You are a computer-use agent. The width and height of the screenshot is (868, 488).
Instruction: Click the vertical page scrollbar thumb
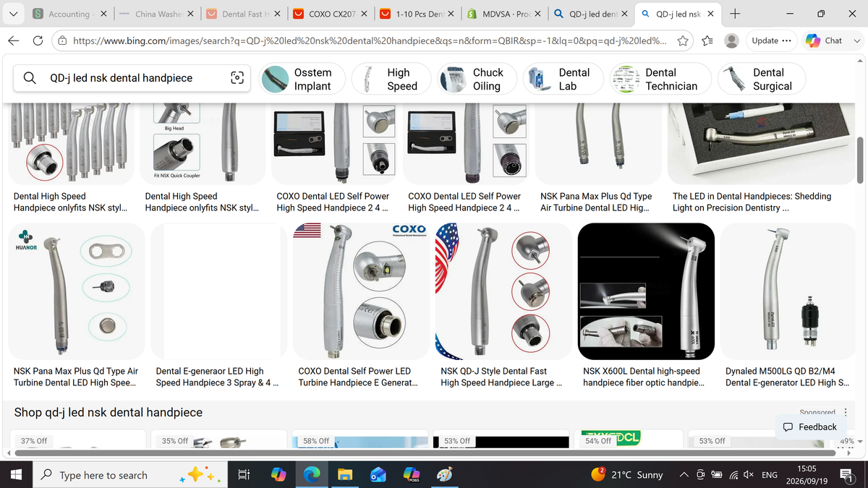tap(860, 160)
